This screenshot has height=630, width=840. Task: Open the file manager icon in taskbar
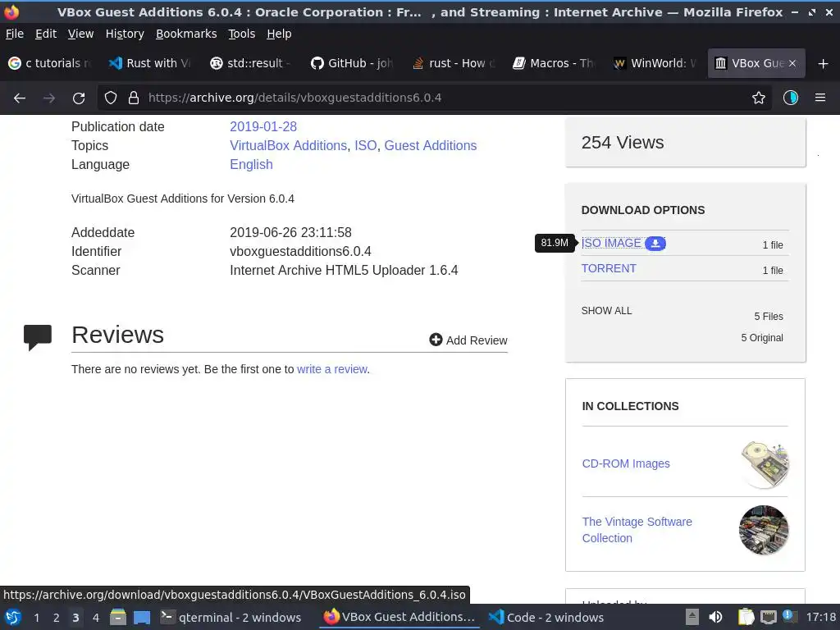[118, 617]
